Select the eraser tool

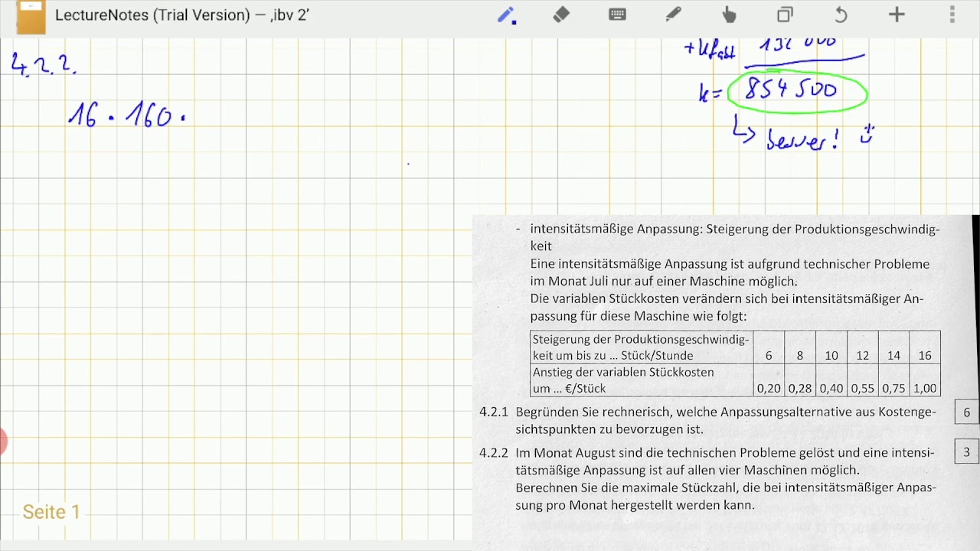point(561,15)
